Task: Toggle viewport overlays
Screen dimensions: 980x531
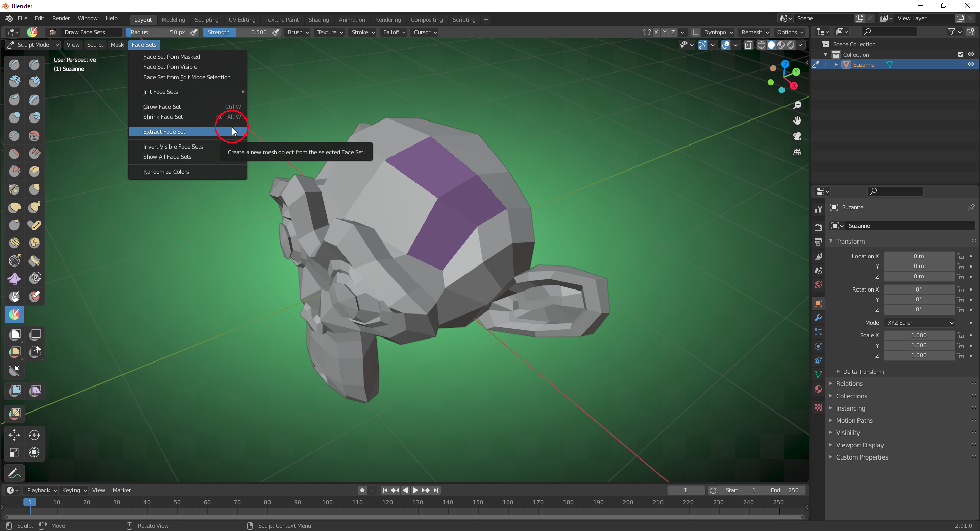Action: (726, 45)
